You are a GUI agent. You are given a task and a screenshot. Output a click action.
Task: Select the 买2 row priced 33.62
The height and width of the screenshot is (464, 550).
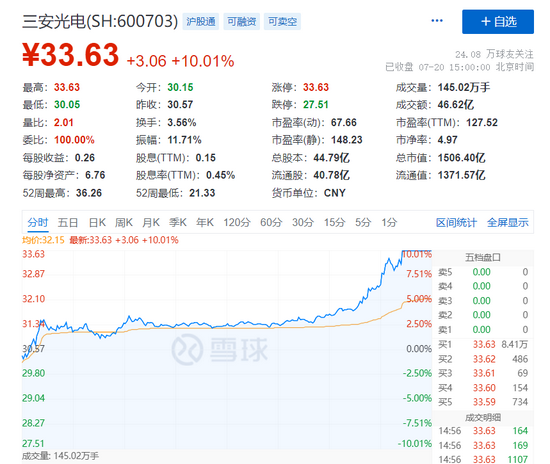[x=483, y=359]
